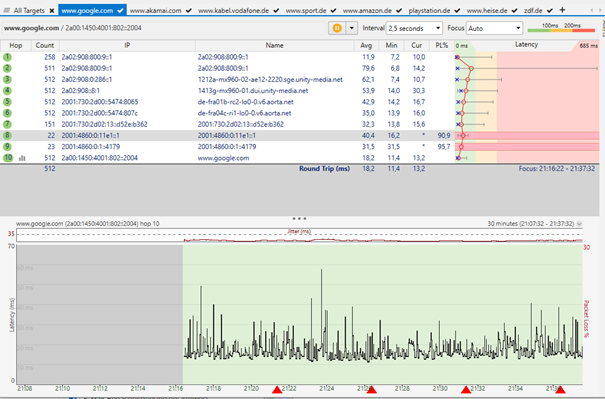Pause tracing with the orange pause button
This screenshot has height=399, width=605.
[x=337, y=28]
